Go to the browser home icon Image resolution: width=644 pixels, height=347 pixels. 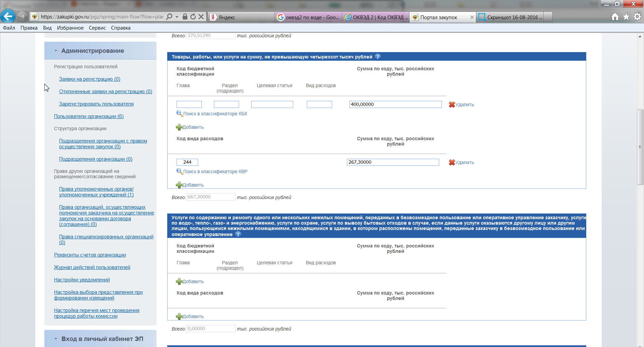[x=615, y=16]
